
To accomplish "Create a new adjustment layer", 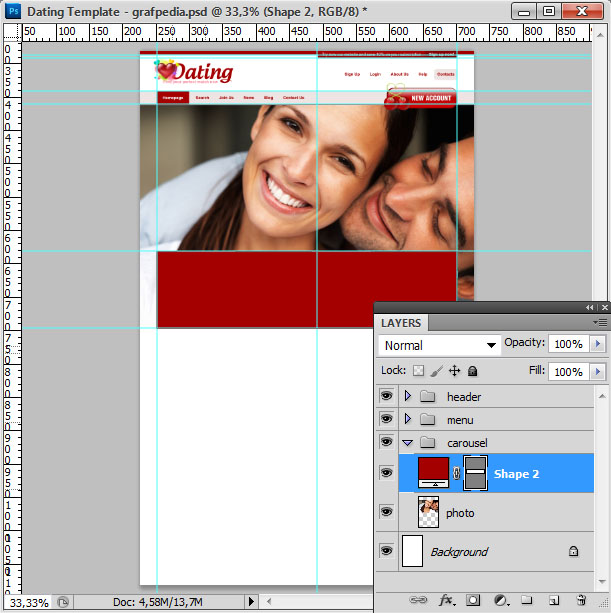I will (x=501, y=600).
